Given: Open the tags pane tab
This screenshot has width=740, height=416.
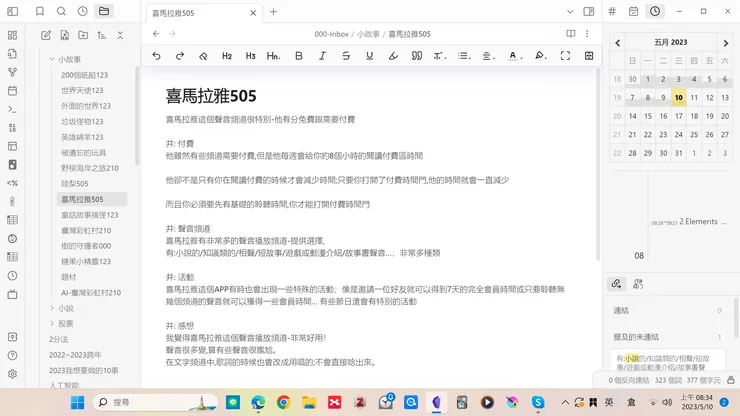Looking at the screenshot, I should [x=612, y=11].
